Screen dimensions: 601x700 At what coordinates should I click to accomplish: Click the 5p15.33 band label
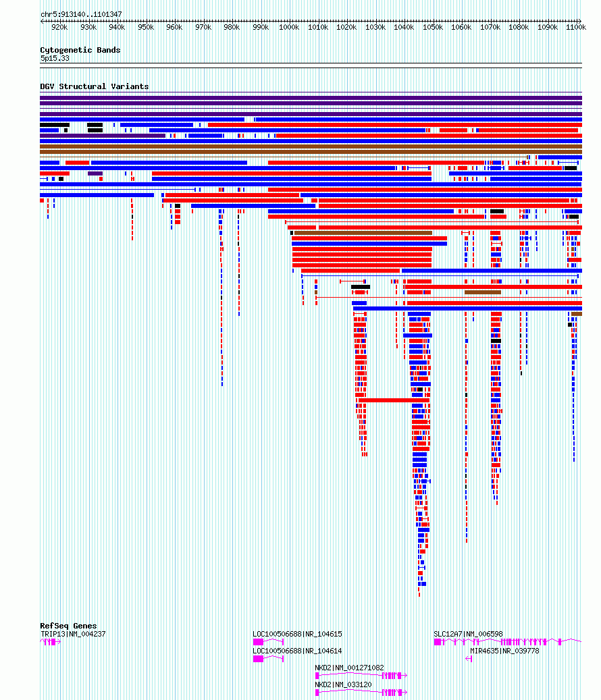[x=55, y=59]
